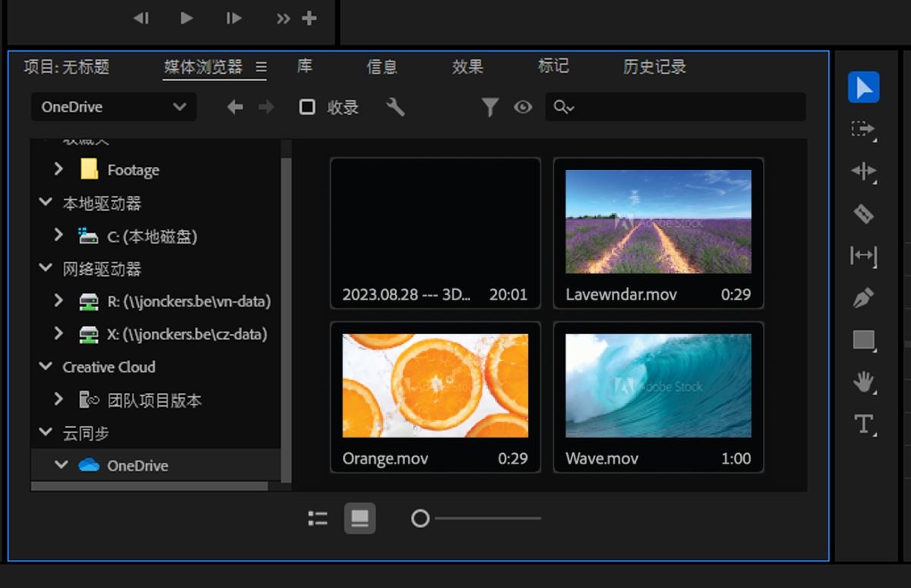The image size is (911, 588).
Task: Enable the 收录 ingest checkbox
Action: (x=307, y=107)
